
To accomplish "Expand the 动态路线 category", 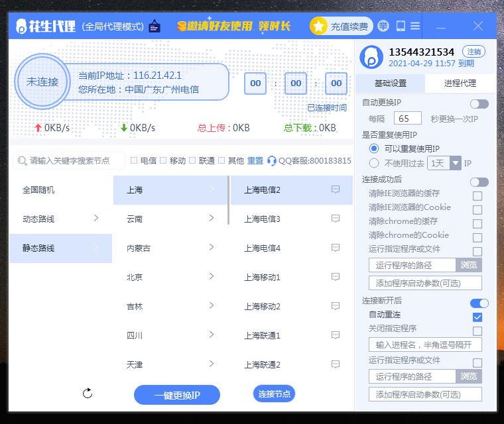I will coord(60,218).
